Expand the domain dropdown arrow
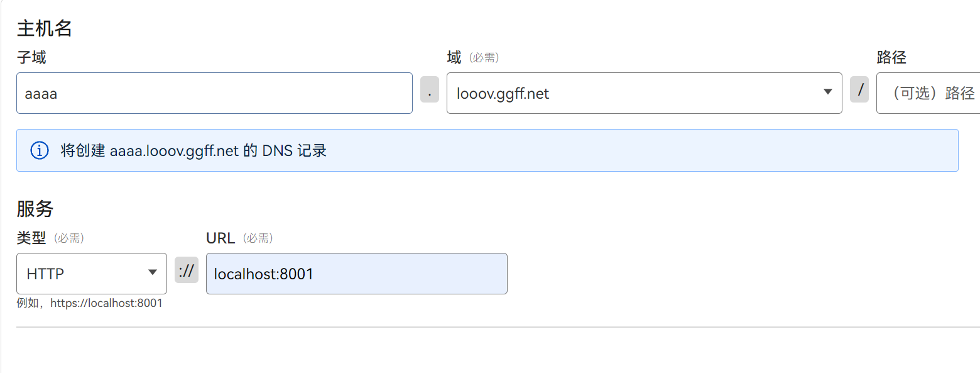The height and width of the screenshot is (373, 980). (827, 92)
